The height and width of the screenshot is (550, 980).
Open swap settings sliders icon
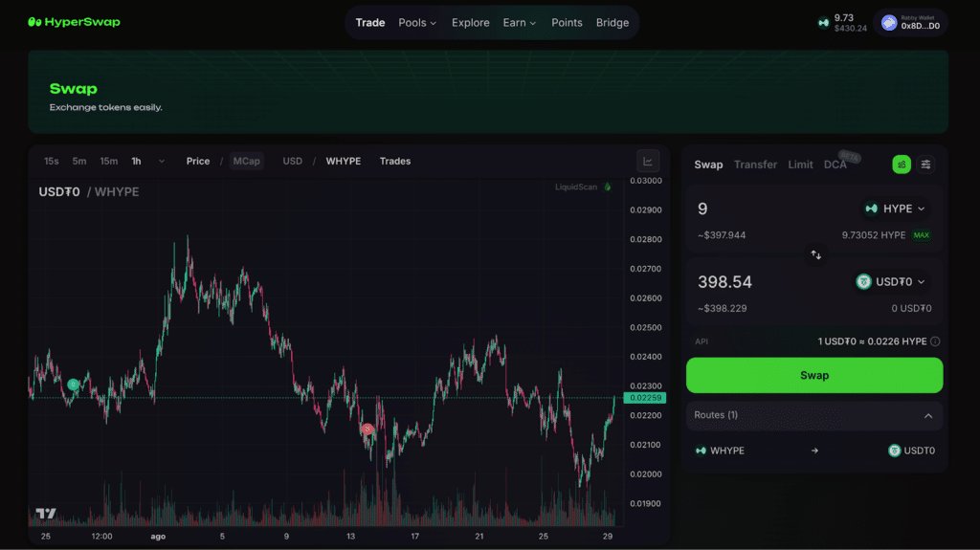point(925,165)
